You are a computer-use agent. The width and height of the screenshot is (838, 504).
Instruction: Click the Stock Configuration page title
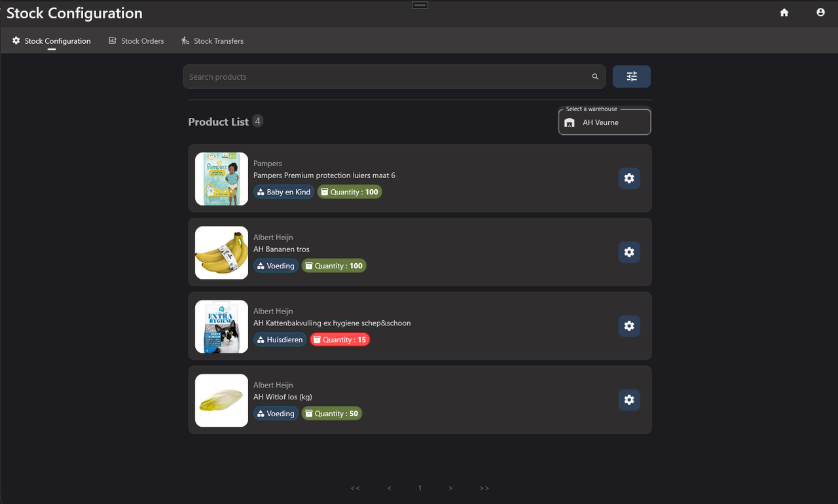[x=74, y=13]
